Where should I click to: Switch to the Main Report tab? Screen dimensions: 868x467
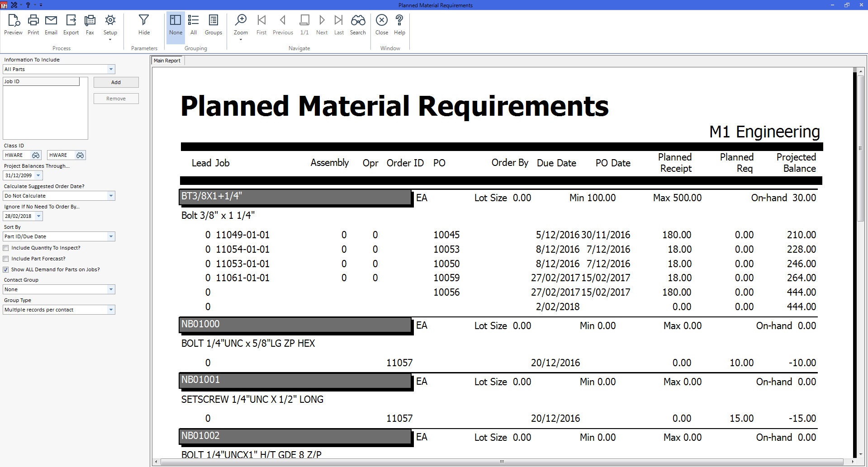point(167,61)
